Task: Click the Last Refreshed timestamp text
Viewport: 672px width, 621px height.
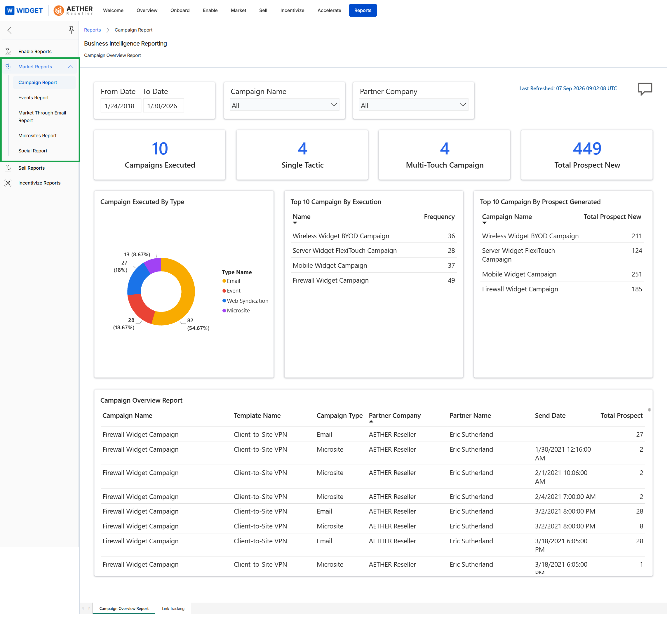Action: coord(568,88)
